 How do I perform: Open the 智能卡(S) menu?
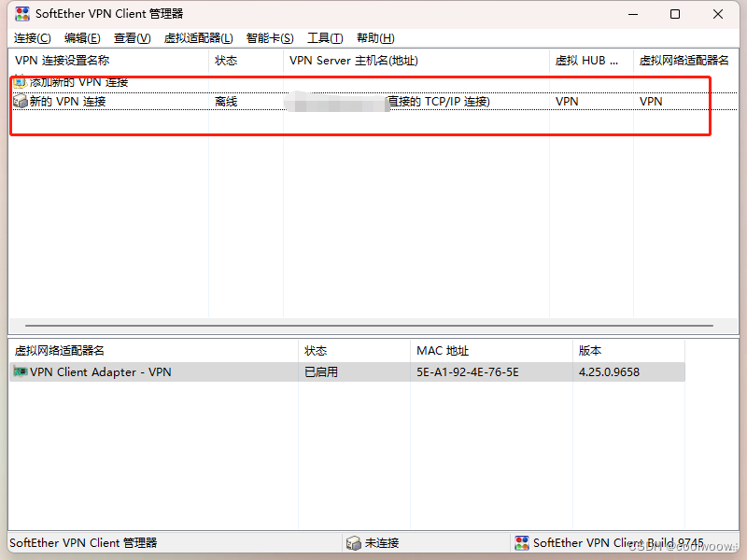click(270, 38)
